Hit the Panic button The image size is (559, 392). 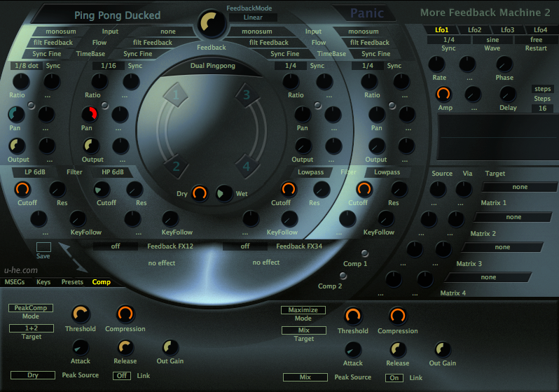(x=367, y=13)
